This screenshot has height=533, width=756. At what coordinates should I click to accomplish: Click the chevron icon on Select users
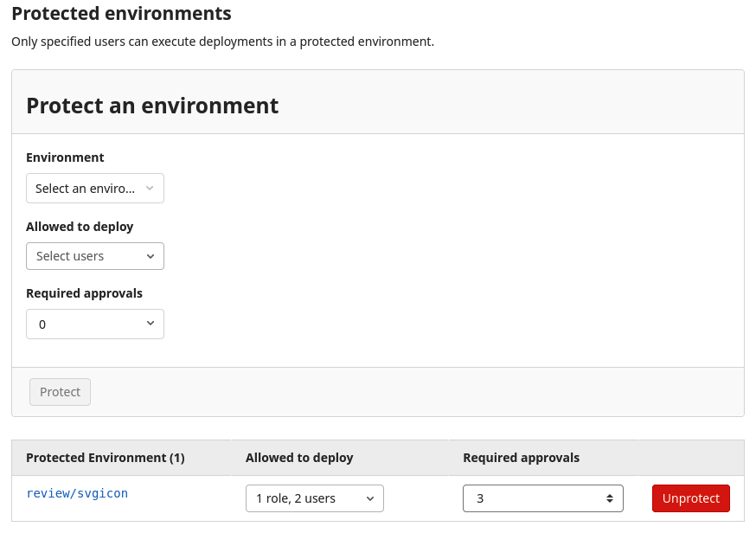tap(150, 256)
